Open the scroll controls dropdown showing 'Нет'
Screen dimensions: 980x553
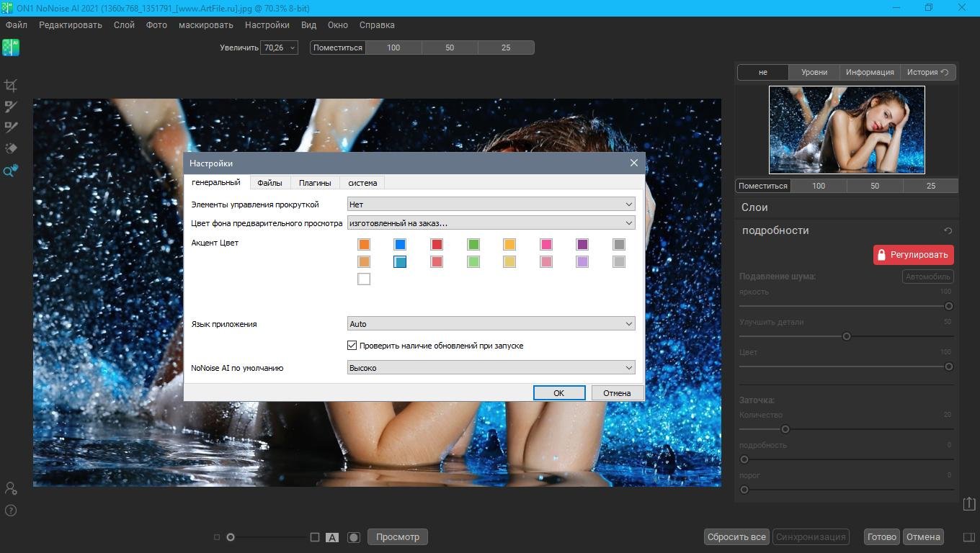(491, 204)
